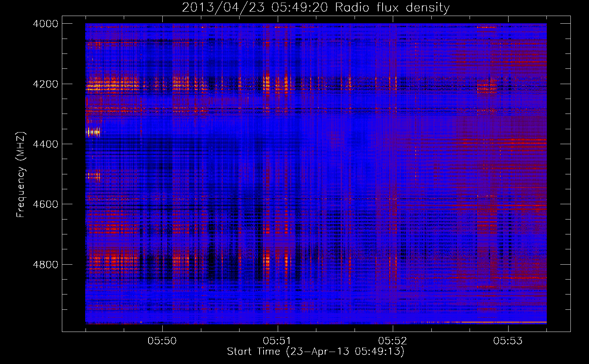Screen dimensions: 589x364
Task: Click the "Start Time (23-Apr-13 05:49:13)" axis title
Action: [316, 352]
